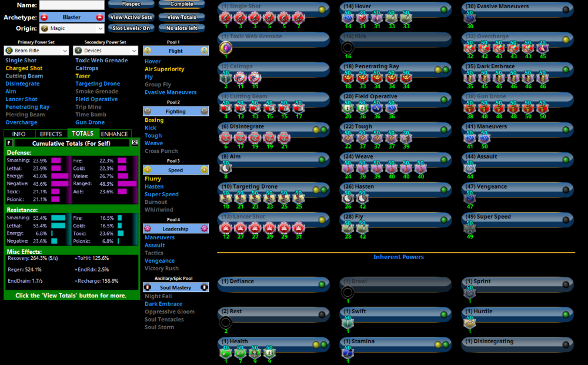Click the icon right of Cumulative Totals header
The image size is (588, 365).
[x=134, y=143]
